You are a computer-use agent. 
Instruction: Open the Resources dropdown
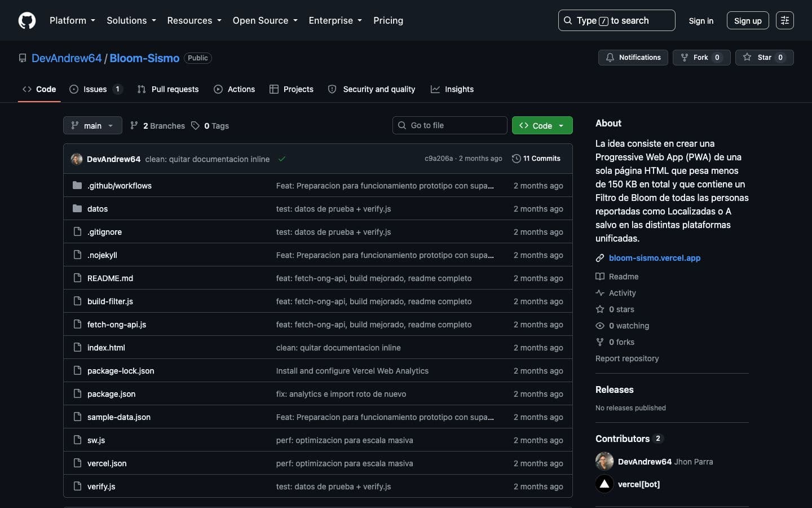point(194,20)
